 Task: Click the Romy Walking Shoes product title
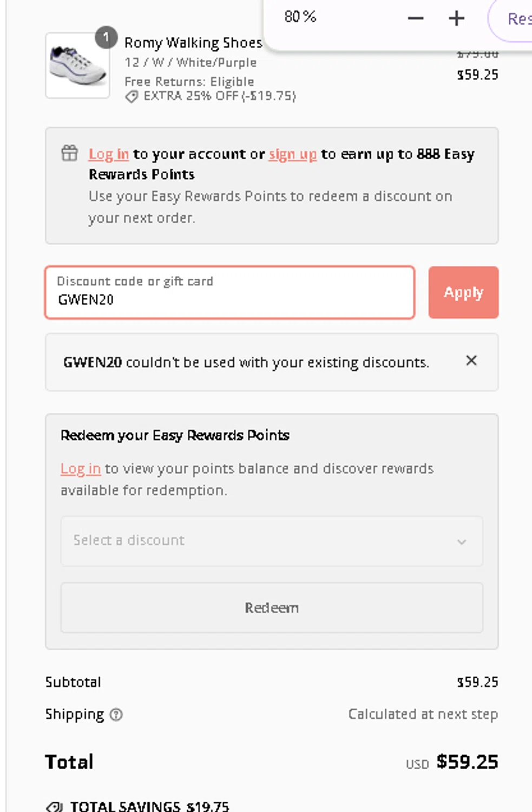pos(193,43)
